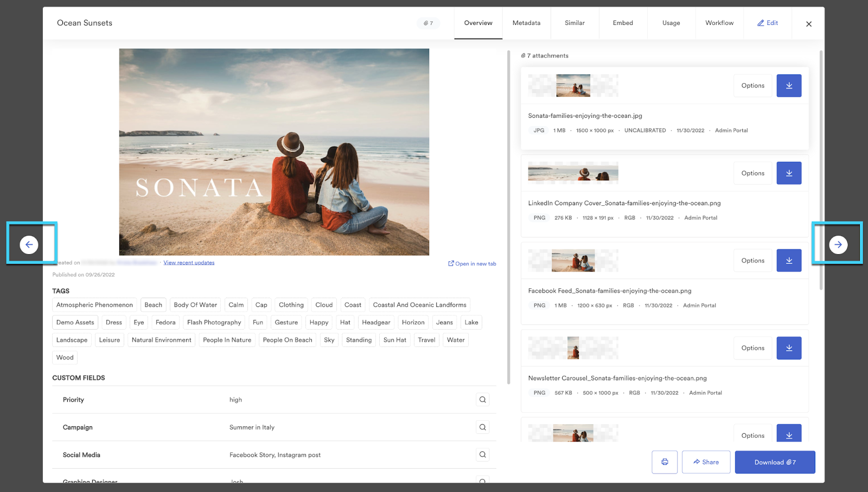Screen dimensions: 868x492
Task: Click the attachments panel scrollbar
Action: pos(821,170)
